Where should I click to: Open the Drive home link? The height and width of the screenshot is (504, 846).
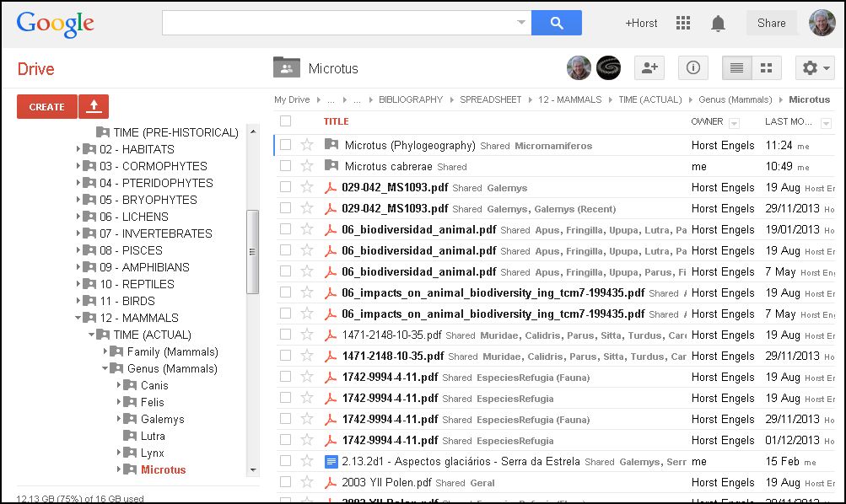35,69
